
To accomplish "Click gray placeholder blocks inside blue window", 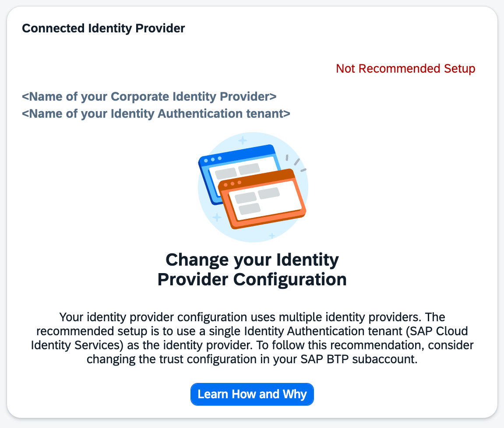I will tap(237, 171).
